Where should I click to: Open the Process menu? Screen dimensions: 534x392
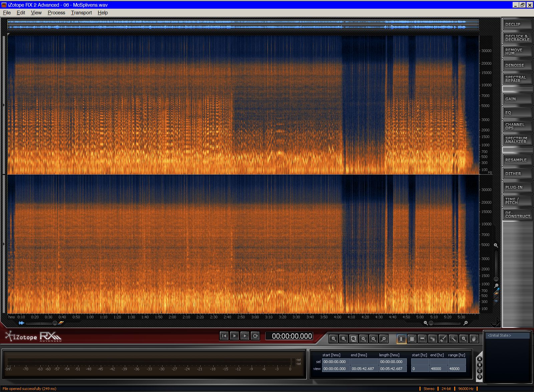point(56,13)
